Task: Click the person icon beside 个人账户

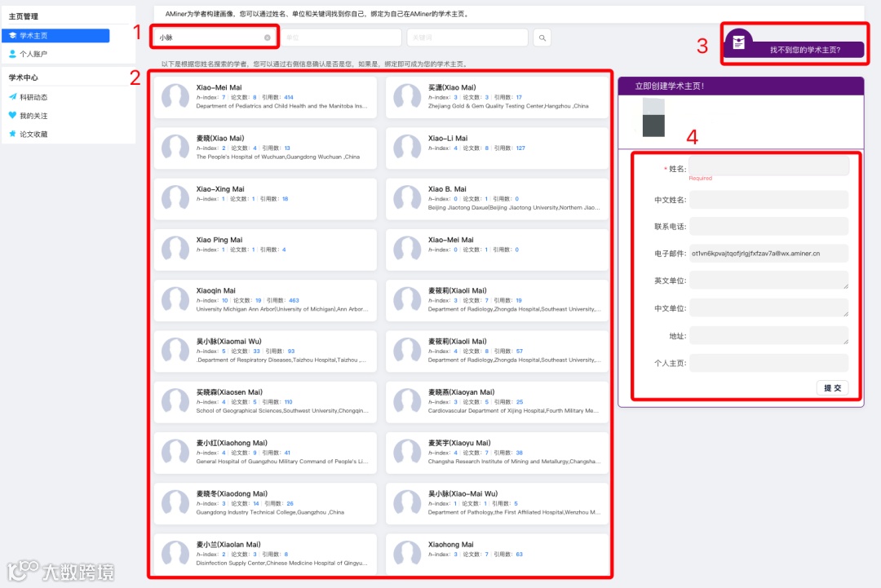Action: (x=12, y=54)
